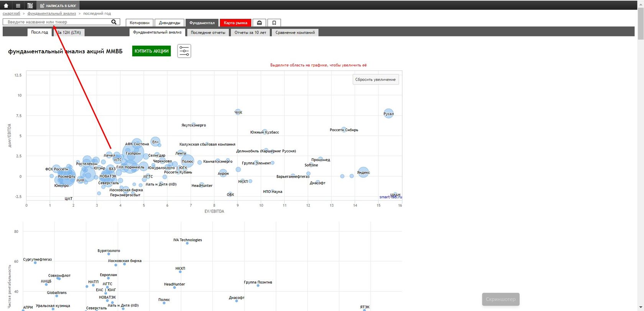Screen dimensions: 644x311
Task: Open the bookmark icon tab
Action: 274,23
